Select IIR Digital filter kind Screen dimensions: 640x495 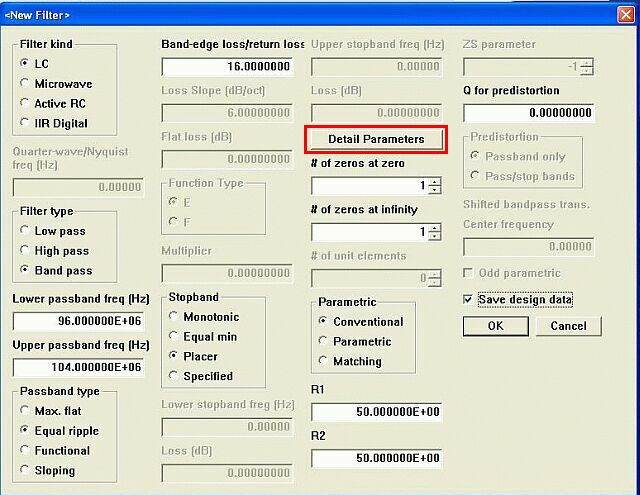26,123
